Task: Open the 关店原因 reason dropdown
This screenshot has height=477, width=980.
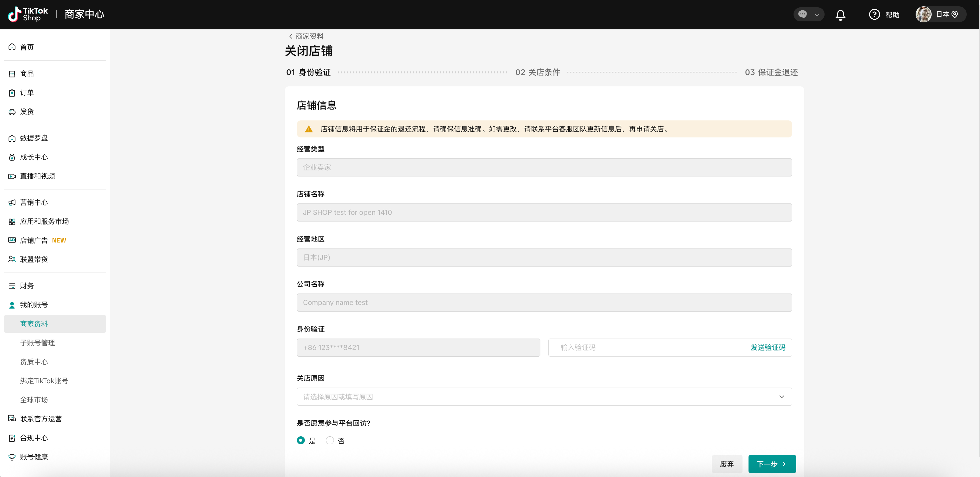Action: (544, 397)
